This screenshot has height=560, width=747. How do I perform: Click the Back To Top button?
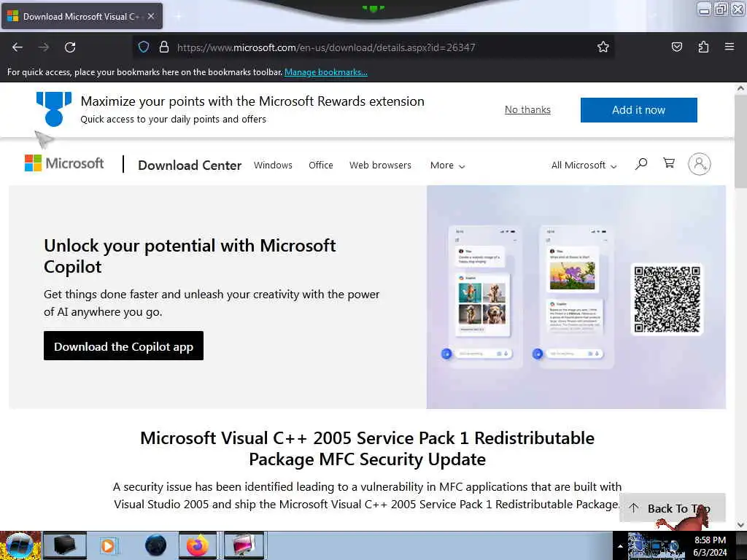(x=672, y=508)
